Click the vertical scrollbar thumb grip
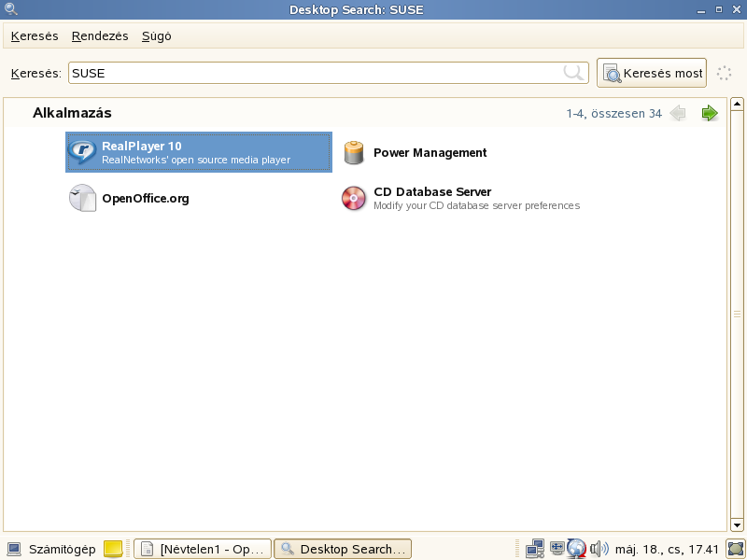This screenshot has width=747, height=560. [x=737, y=315]
